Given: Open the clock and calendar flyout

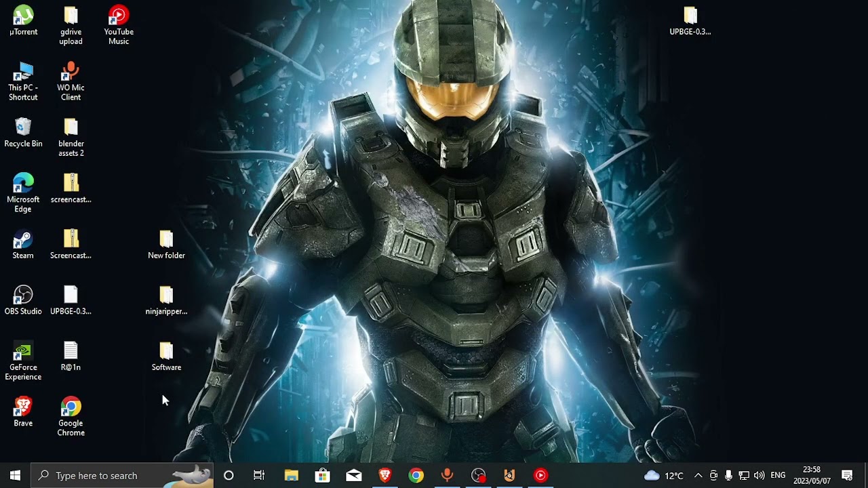Looking at the screenshot, I should coord(812,475).
